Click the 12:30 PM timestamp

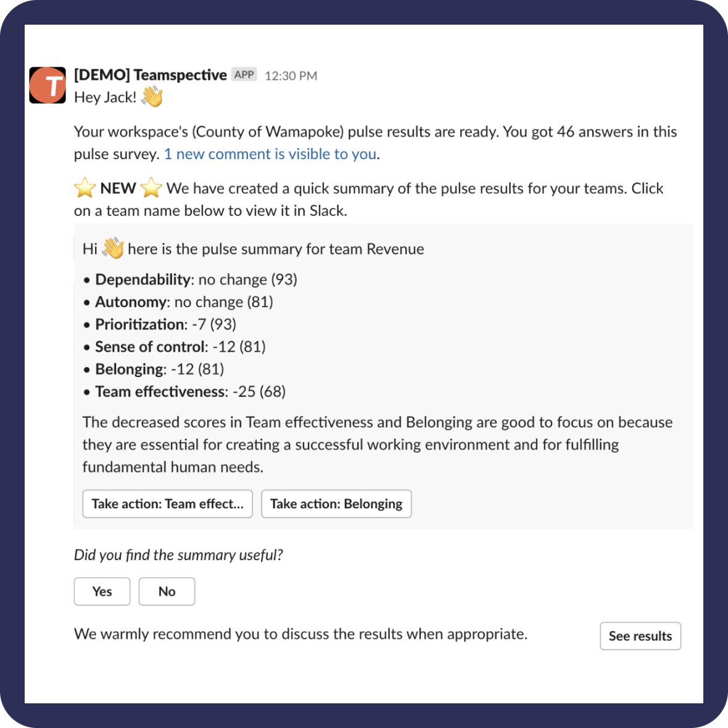290,75
